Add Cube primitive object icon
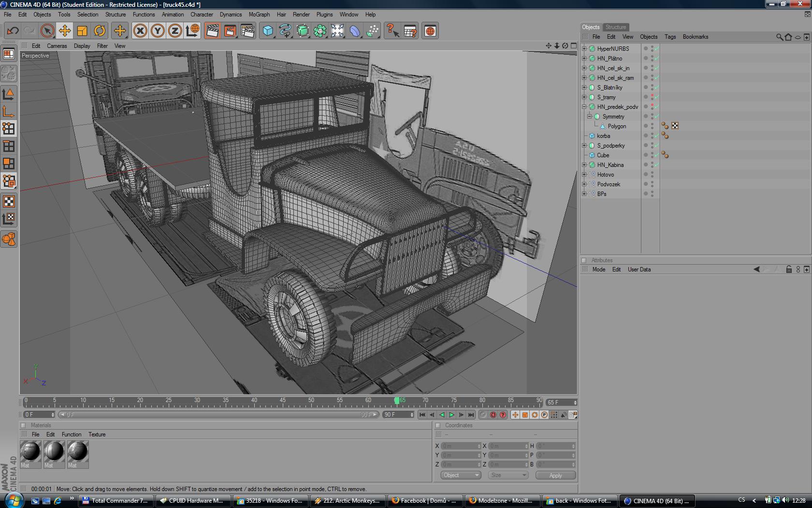 coord(267,31)
